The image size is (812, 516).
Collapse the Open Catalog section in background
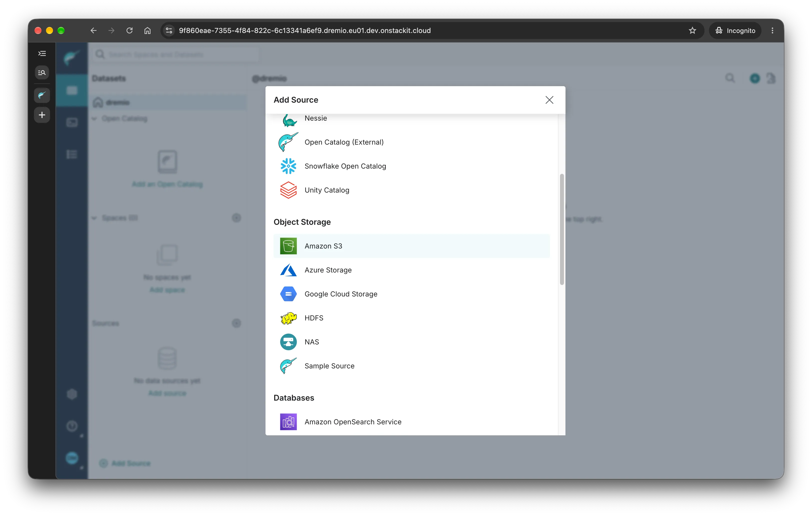coord(94,119)
